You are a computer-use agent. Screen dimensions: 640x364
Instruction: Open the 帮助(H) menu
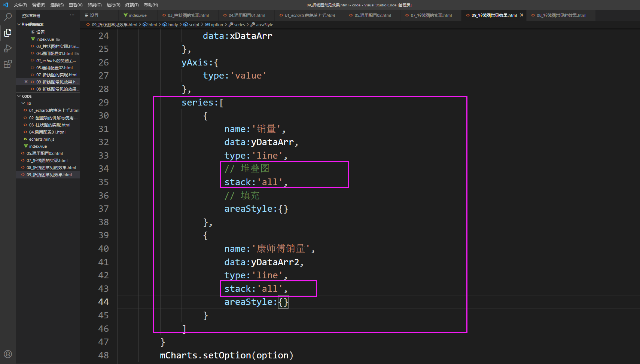point(151,5)
